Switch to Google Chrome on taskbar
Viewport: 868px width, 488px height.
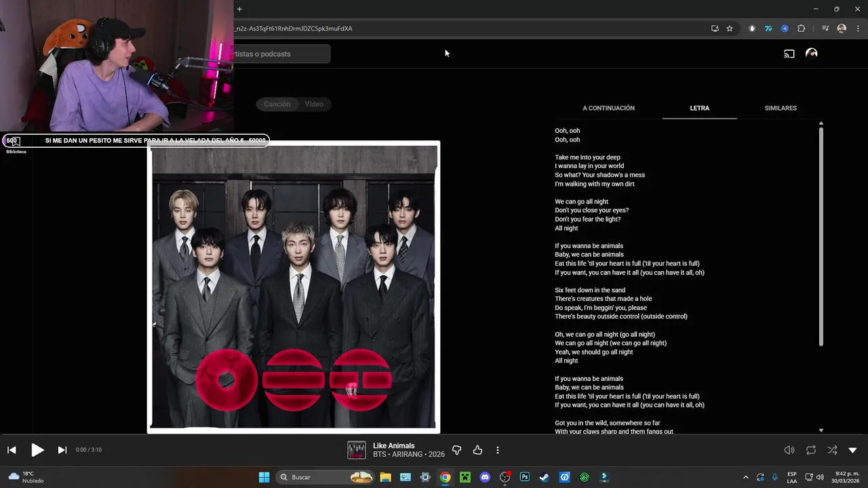445,477
